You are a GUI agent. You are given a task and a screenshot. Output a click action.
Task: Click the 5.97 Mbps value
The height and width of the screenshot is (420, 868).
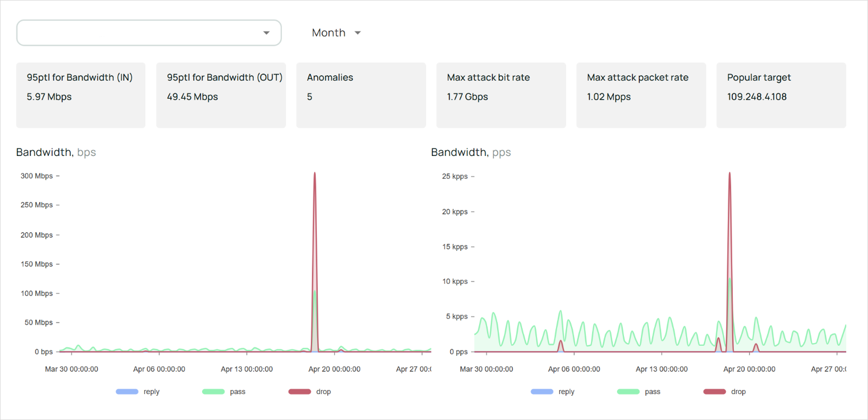(49, 97)
